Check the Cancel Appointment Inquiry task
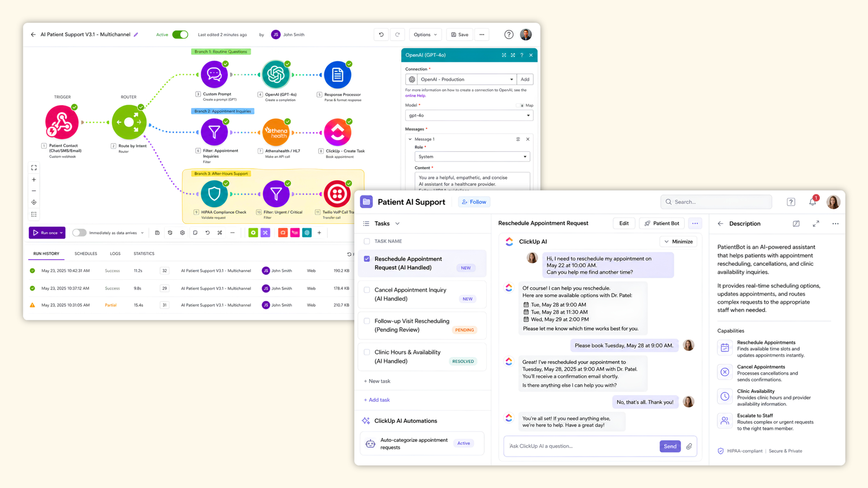This screenshot has height=488, width=868. tap(367, 290)
